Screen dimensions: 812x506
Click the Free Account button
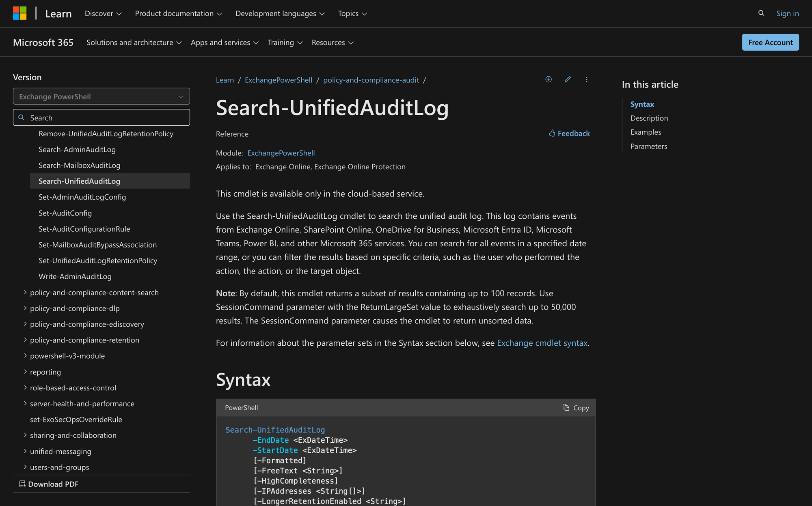[x=770, y=42]
